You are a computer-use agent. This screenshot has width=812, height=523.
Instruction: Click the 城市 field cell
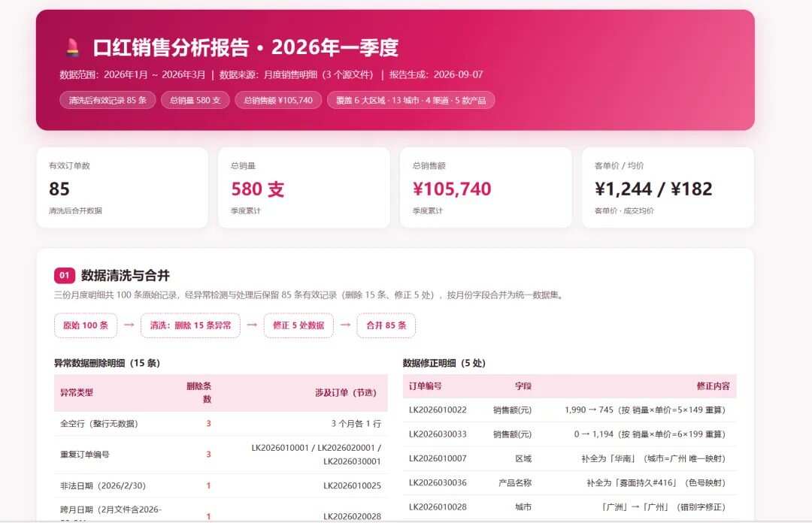tap(523, 507)
